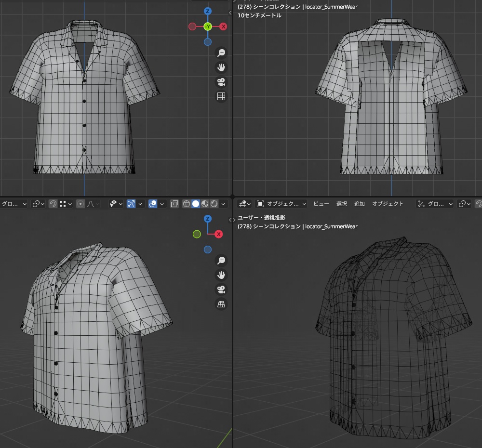Open the overlays options dropdown arrow
Viewport: 482px width, 448px height.
pos(161,204)
